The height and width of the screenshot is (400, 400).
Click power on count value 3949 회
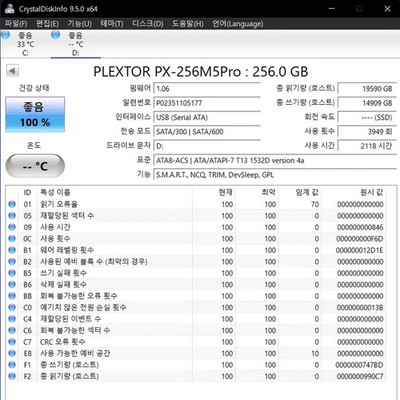click(367, 132)
